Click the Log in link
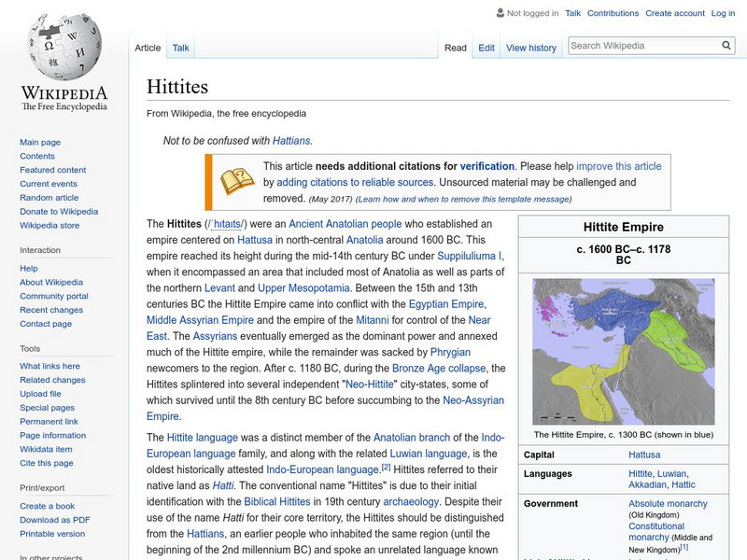Screen dimensions: 747x560 pyautogui.click(x=723, y=13)
